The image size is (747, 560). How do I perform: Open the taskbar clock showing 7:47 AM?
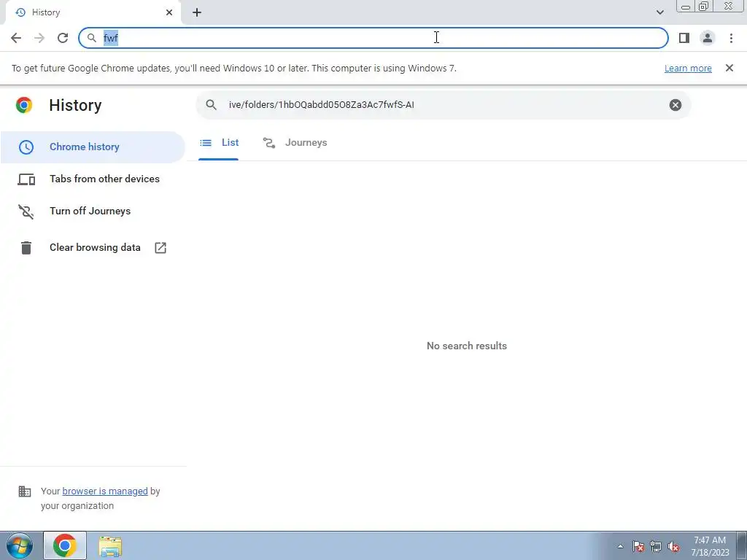(710, 546)
